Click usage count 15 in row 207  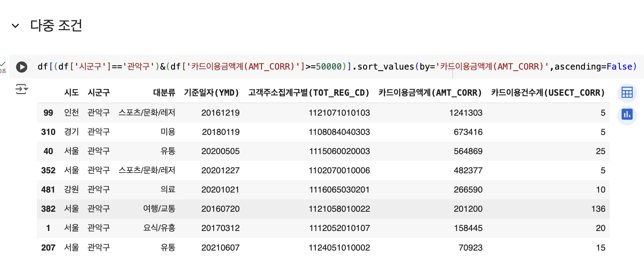click(601, 247)
